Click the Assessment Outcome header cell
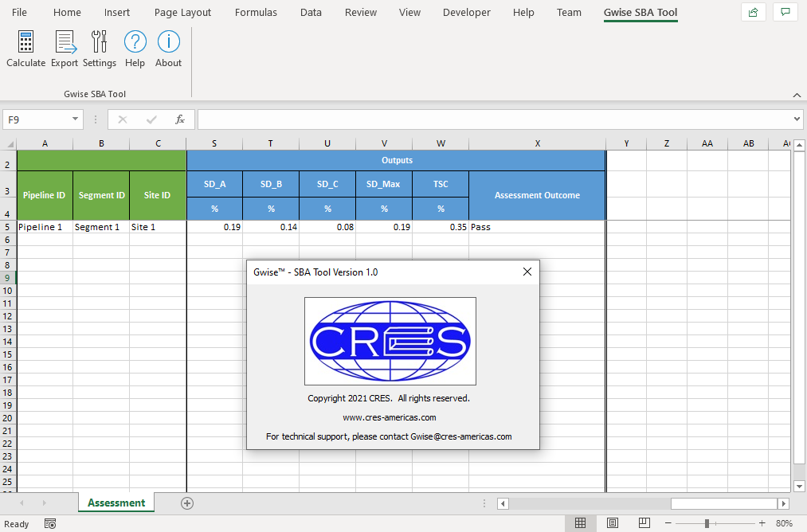 [x=537, y=195]
